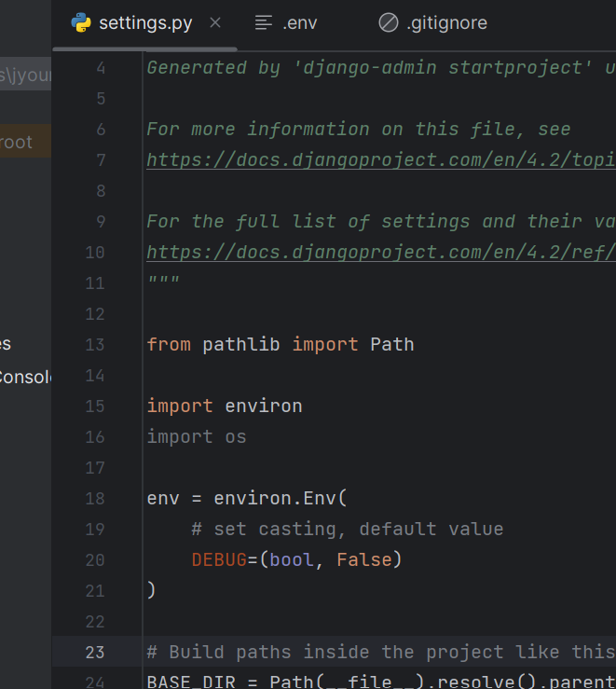
Task: Click the '# set casting, default value' comment
Action: [348, 530]
